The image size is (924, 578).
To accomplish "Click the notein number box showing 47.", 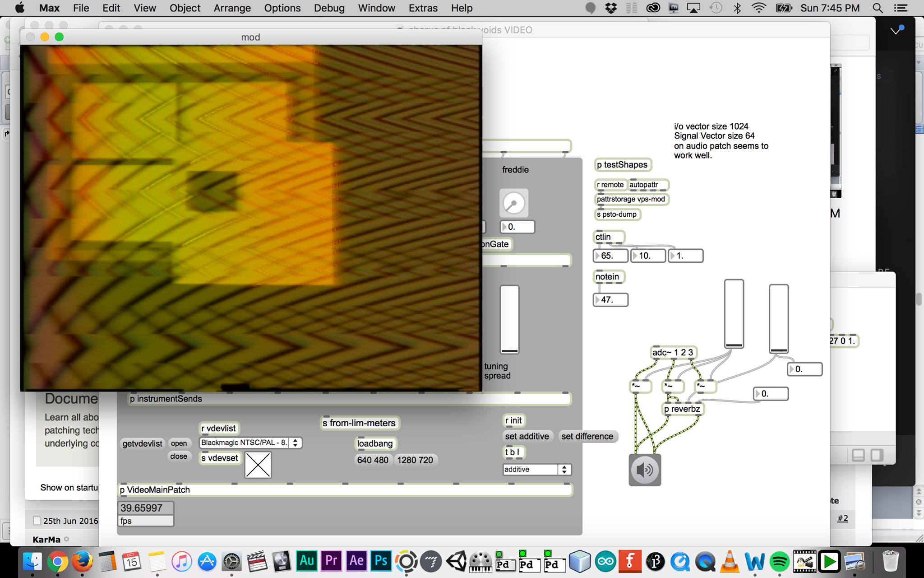I will pos(611,300).
